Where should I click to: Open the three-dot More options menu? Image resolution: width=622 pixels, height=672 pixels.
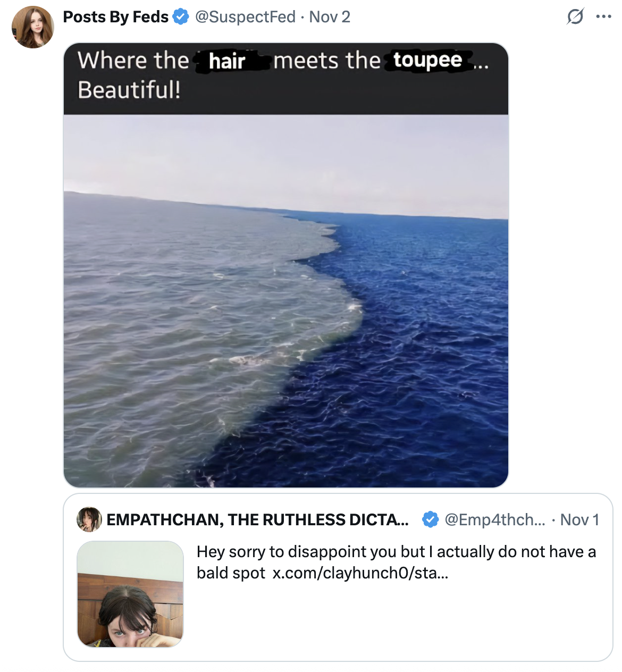(x=603, y=16)
